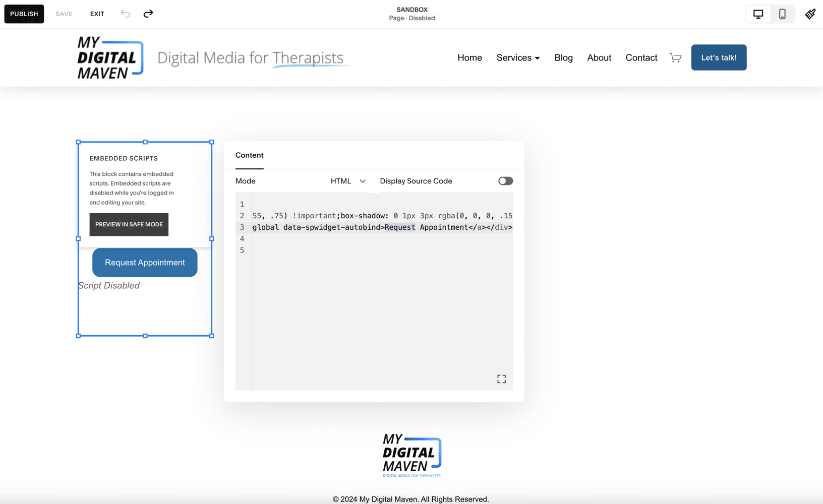Switch to desktop preview mode
The image size is (823, 504).
point(757,14)
